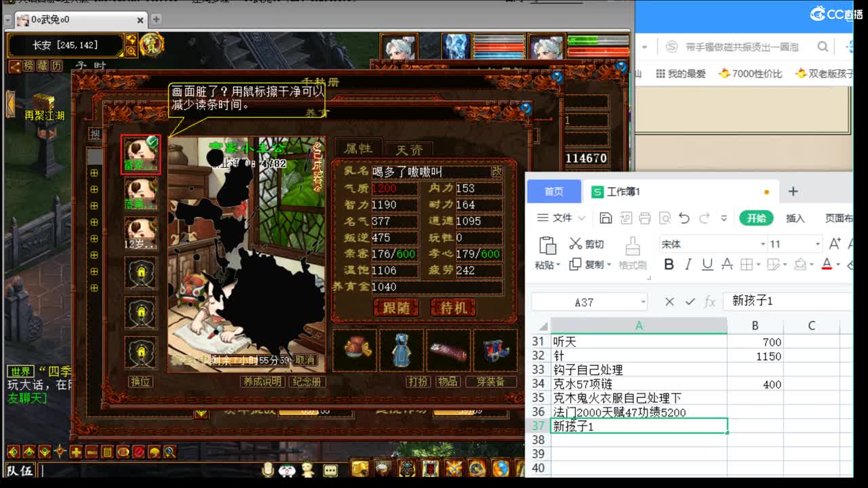This screenshot has height=488, width=868.
Task: Click column B header in spreadsheet
Action: tap(755, 326)
